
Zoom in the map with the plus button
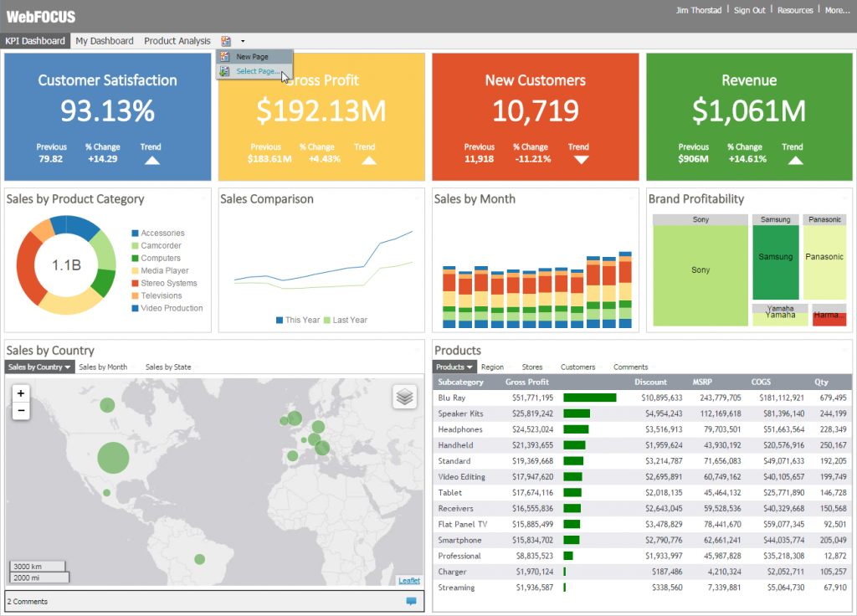coord(21,393)
